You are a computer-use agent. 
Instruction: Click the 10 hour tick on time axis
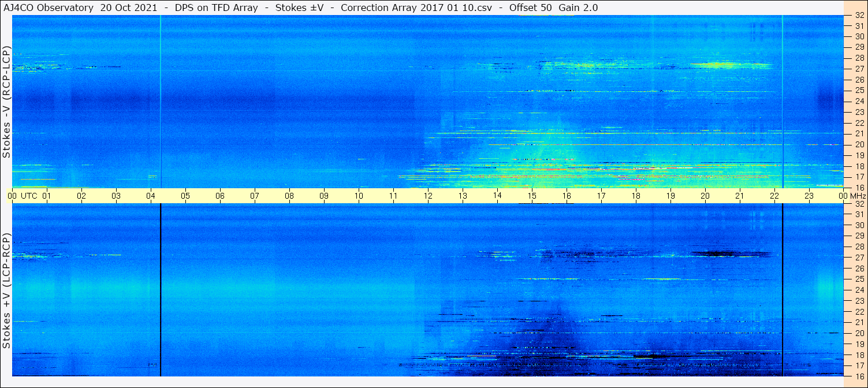coord(359,196)
